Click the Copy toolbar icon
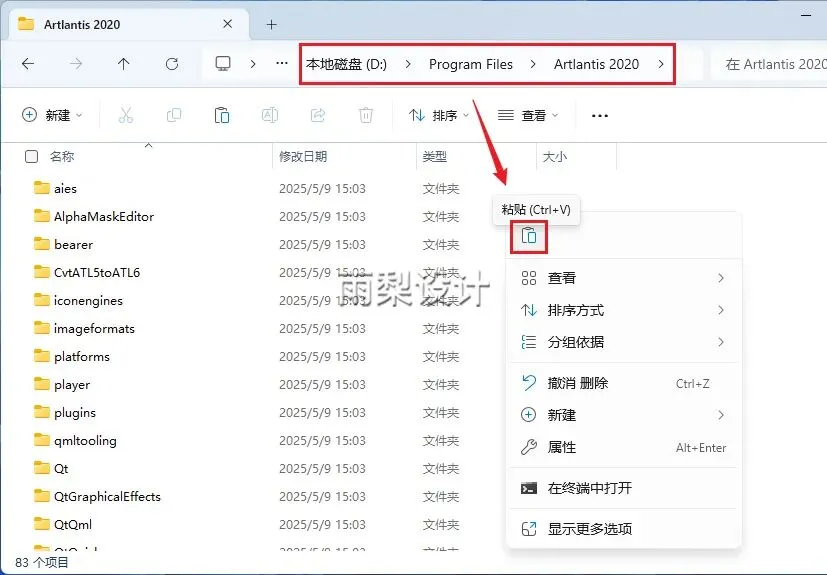Viewport: 827px width, 575px height. pyautogui.click(x=174, y=115)
